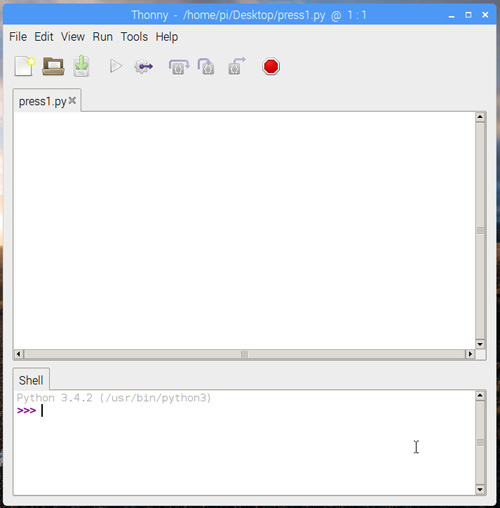Open the Help menu

coord(167,37)
